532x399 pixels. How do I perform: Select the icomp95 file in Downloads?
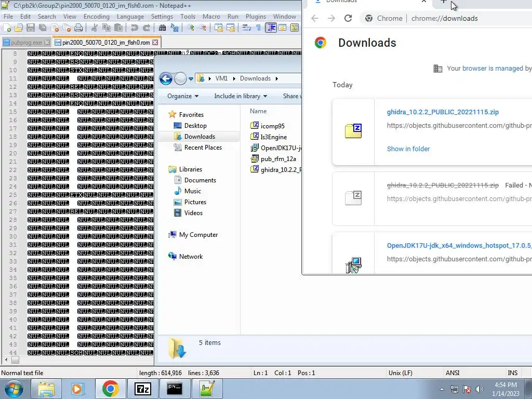click(272, 126)
